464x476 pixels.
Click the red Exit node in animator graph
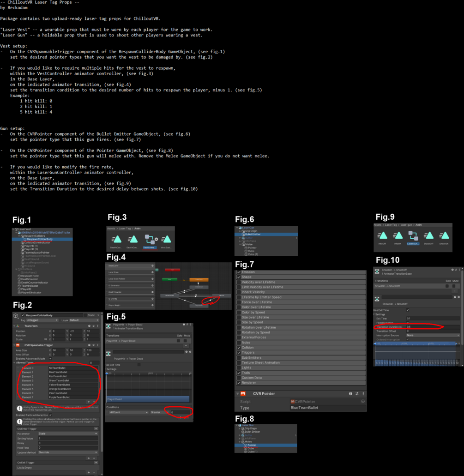[172, 270]
